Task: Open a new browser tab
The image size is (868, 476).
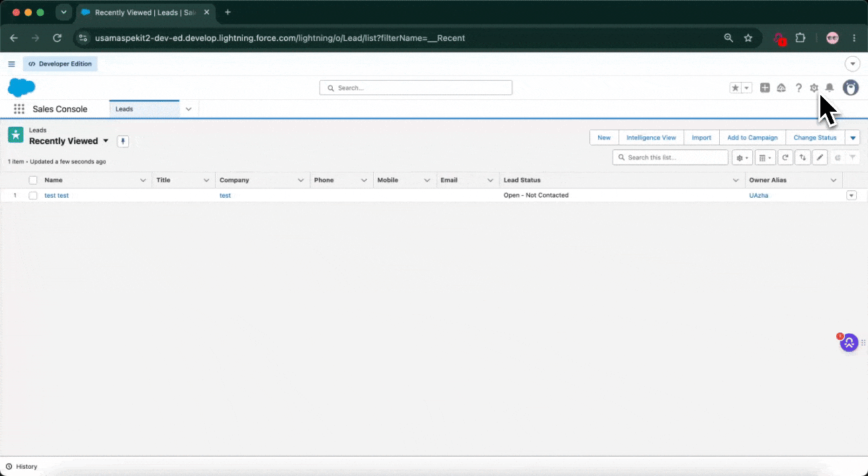Action: click(228, 13)
